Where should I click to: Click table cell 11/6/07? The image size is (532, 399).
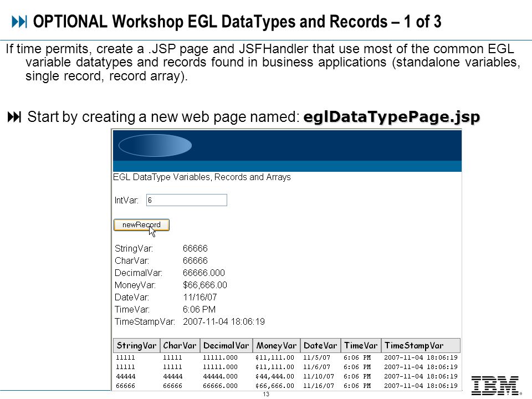coord(316,367)
